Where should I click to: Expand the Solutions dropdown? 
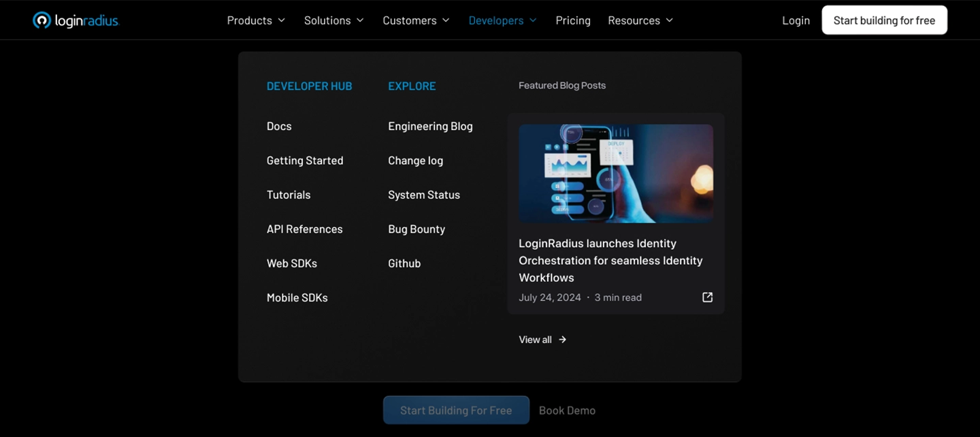(333, 20)
